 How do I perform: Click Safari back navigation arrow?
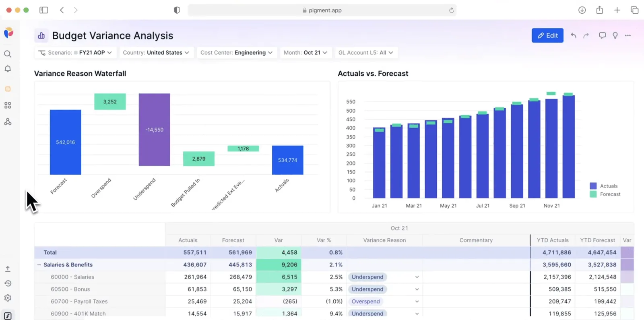tap(62, 10)
